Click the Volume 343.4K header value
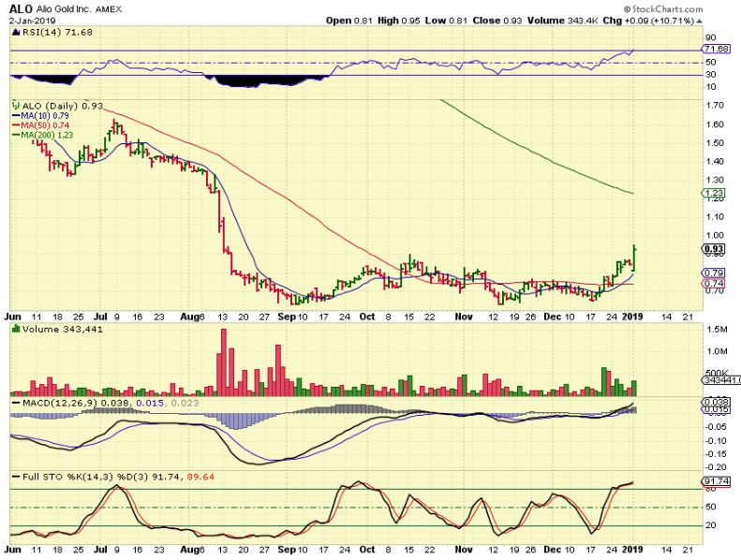 [563, 21]
